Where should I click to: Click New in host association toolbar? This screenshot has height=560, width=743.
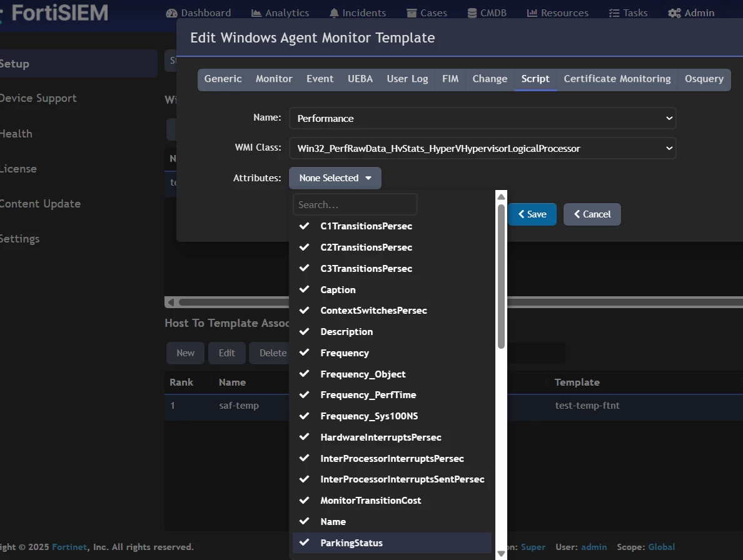tap(185, 353)
